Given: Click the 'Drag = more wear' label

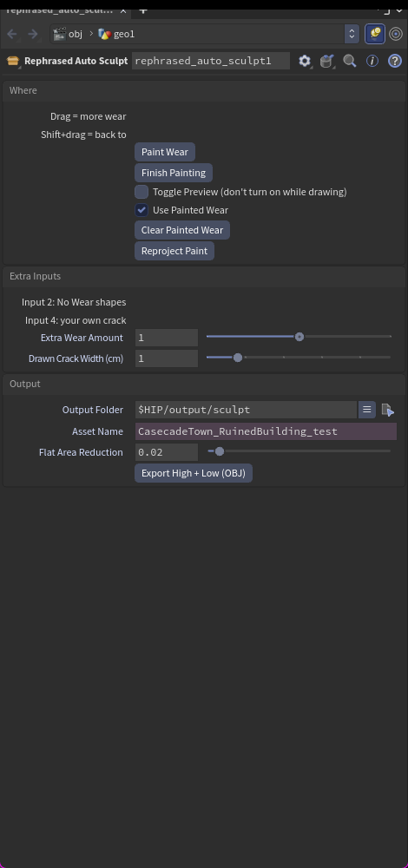Looking at the screenshot, I should (88, 116).
